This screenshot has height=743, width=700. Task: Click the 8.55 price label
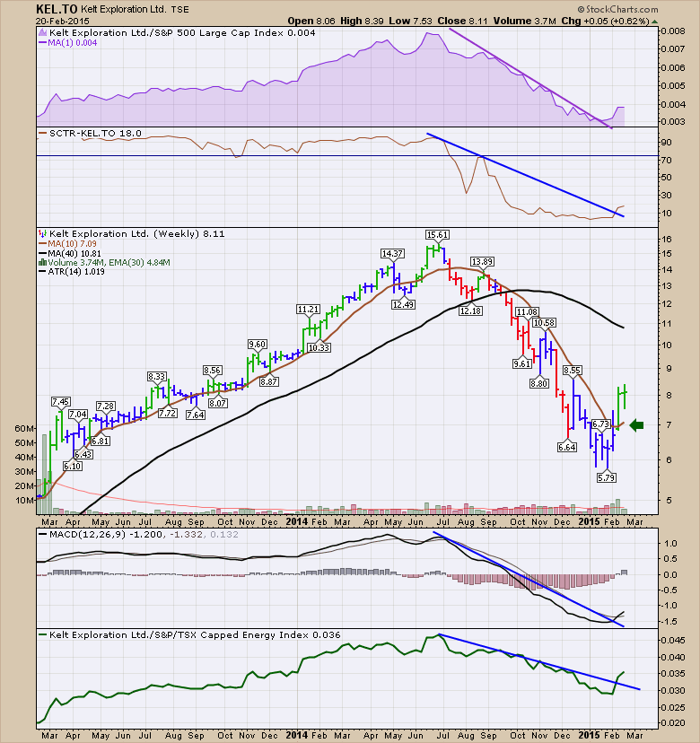(572, 370)
